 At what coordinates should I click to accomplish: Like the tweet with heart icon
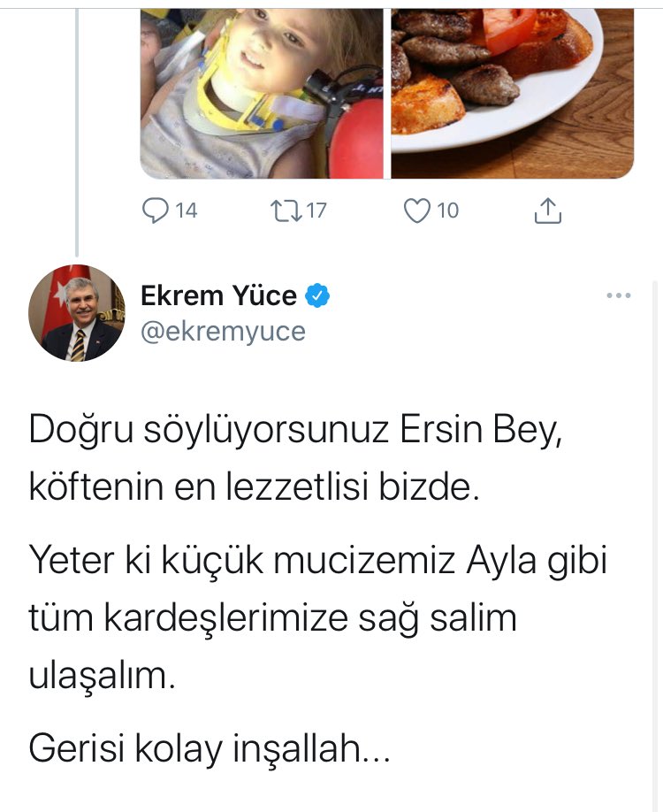pos(416,211)
